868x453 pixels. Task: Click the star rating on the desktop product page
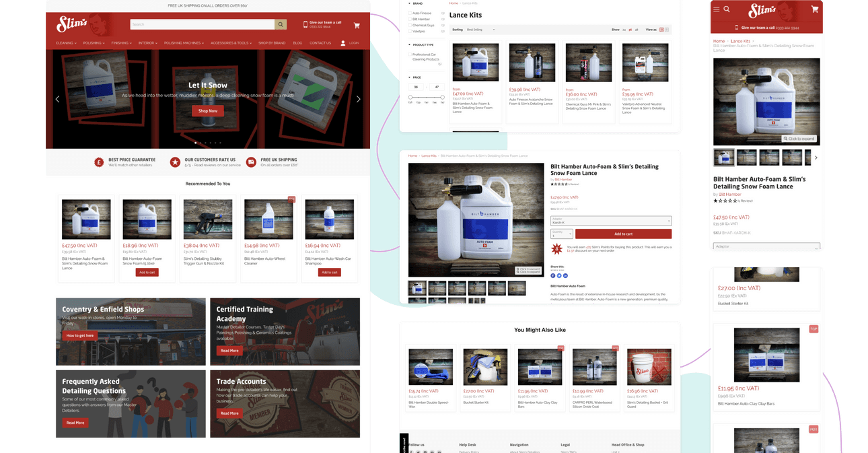(x=559, y=184)
